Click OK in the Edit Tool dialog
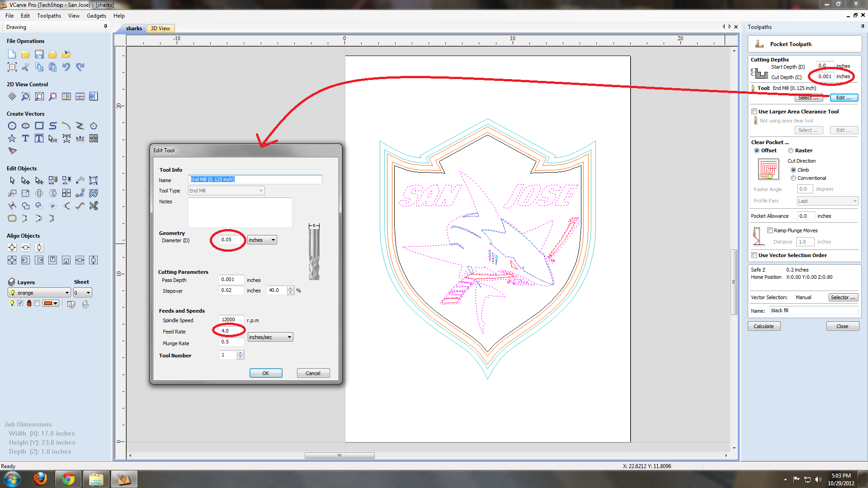Screen dimensions: 868x488 pyautogui.click(x=266, y=373)
